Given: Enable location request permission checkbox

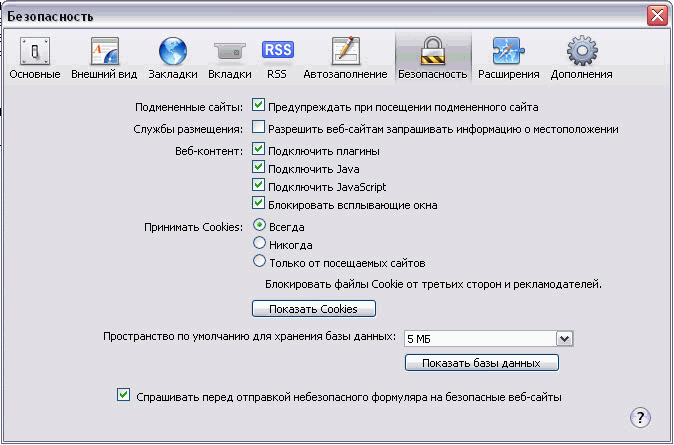Looking at the screenshot, I should (x=259, y=128).
